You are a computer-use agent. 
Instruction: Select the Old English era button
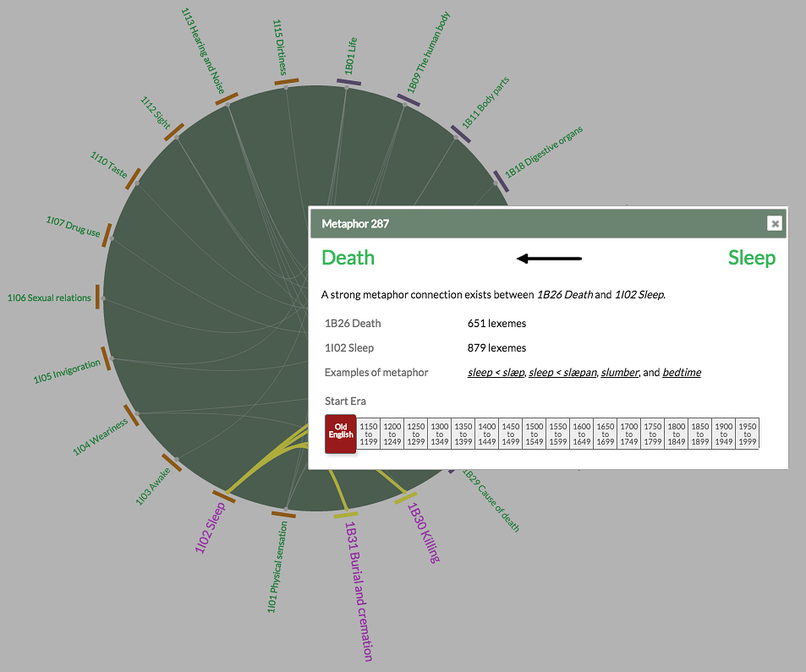[340, 434]
